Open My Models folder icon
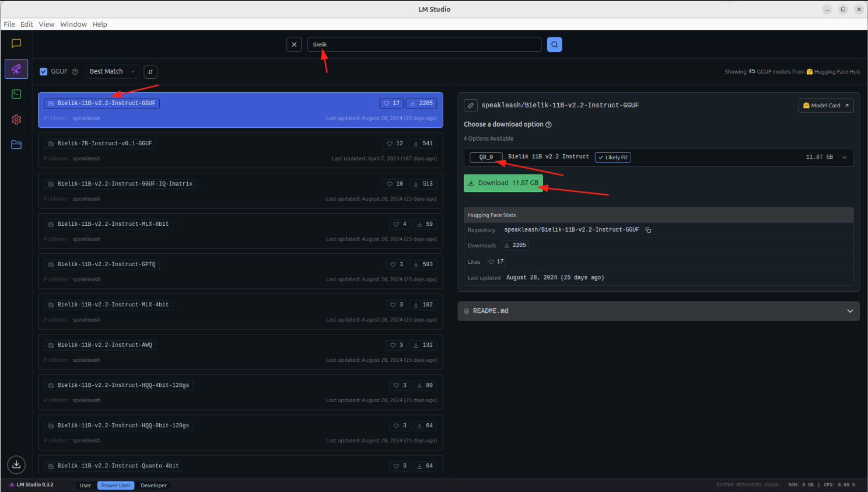This screenshot has height=492, width=868. pos(16,145)
